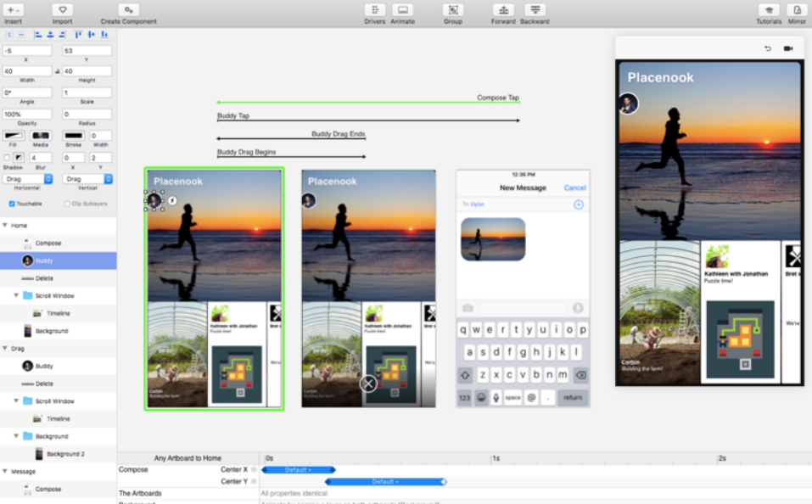The width and height of the screenshot is (812, 504).
Task: Open the Drivers panel
Action: [374, 10]
